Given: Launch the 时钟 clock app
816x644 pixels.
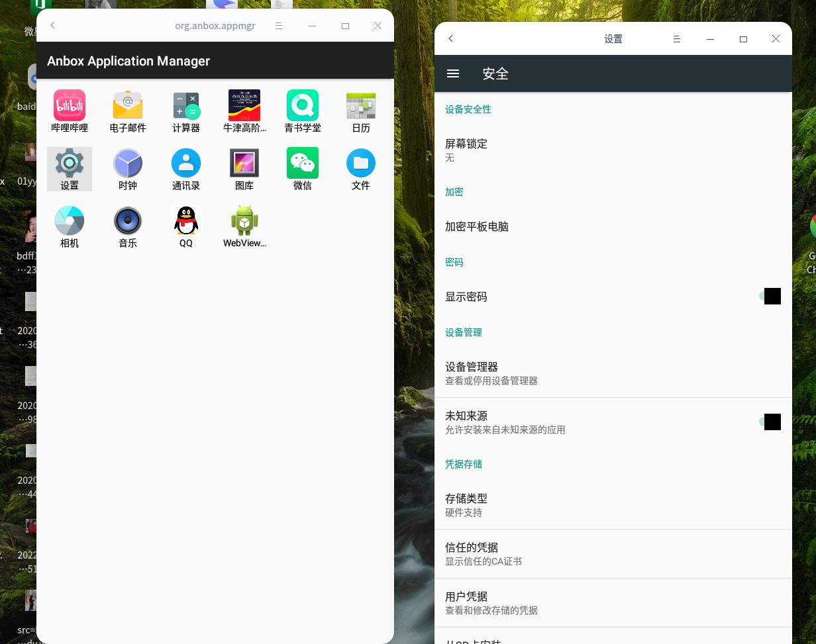Looking at the screenshot, I should tap(128, 168).
